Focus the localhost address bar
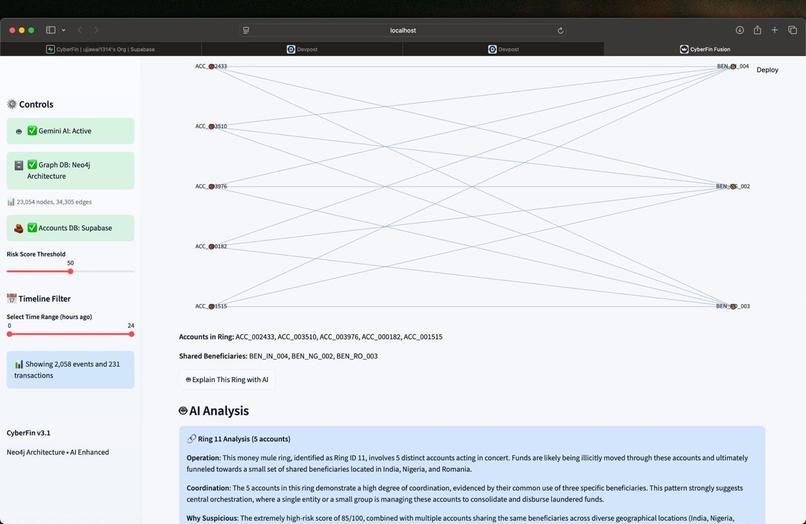The height and width of the screenshot is (524, 806). click(x=403, y=30)
